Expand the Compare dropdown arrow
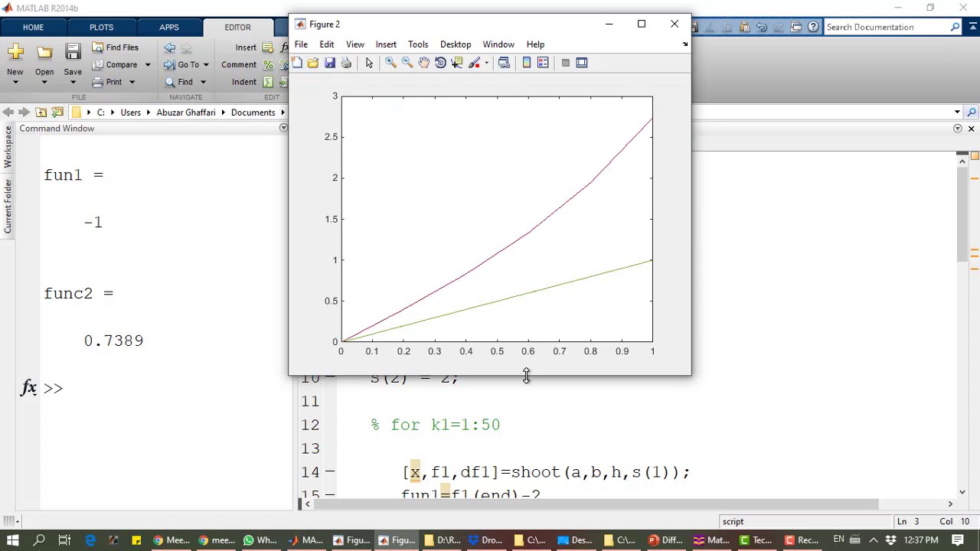Image resolution: width=980 pixels, height=551 pixels. pyautogui.click(x=148, y=65)
